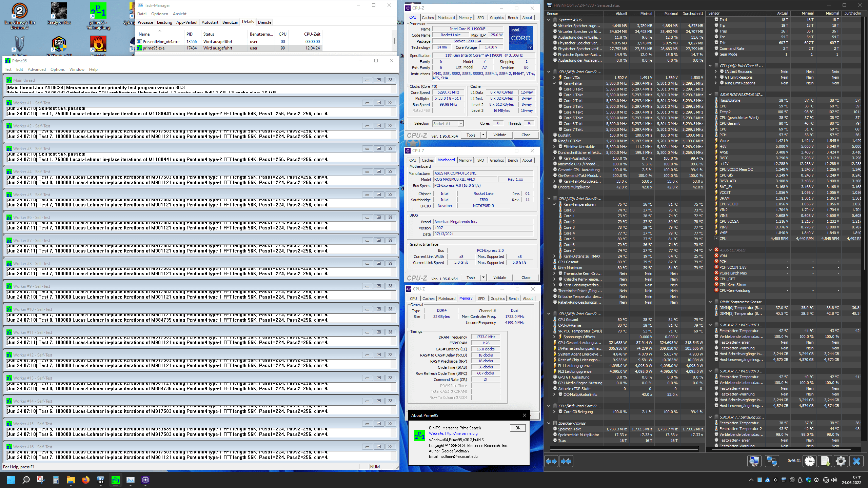The height and width of the screenshot is (488, 868).
Task: Open HWiNFO sensor settings gear icon
Action: pos(841,461)
